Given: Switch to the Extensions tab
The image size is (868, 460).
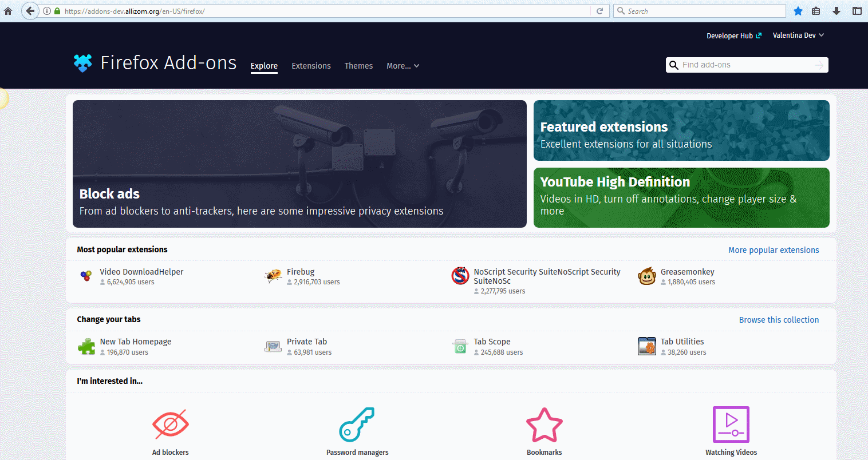Looking at the screenshot, I should pyautogui.click(x=311, y=66).
